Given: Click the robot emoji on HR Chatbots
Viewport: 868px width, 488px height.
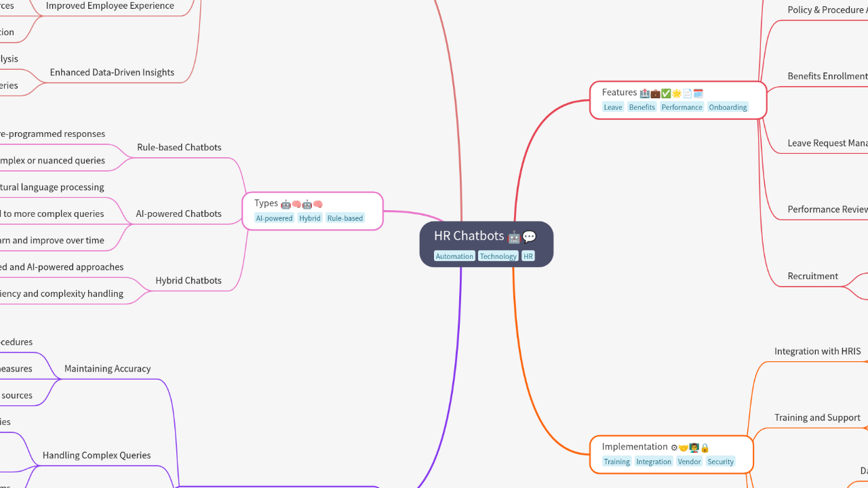Looking at the screenshot, I should coord(514,237).
